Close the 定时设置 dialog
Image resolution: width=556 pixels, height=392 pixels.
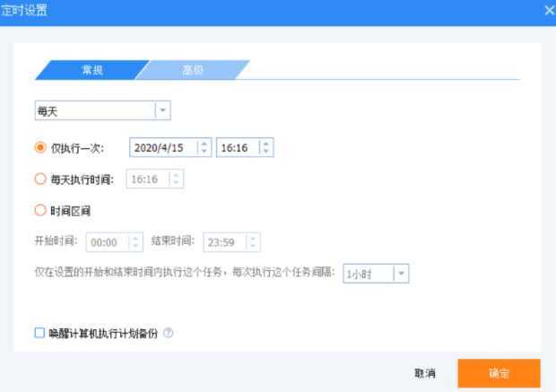(x=549, y=10)
